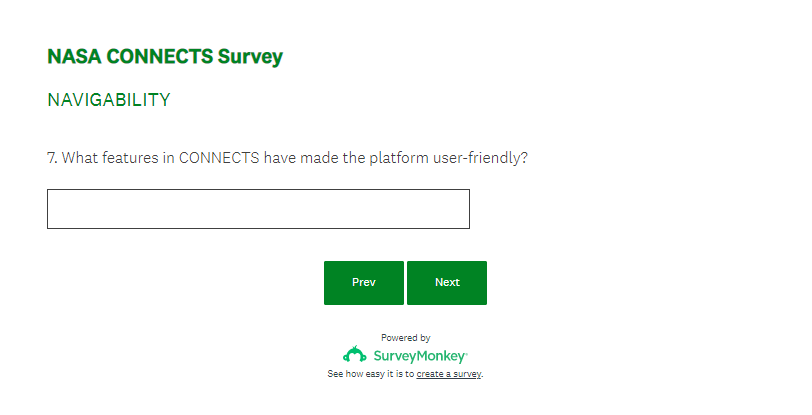Click the SurveyMonkey wordmark text
This screenshot has width=812, height=415.
419,356
